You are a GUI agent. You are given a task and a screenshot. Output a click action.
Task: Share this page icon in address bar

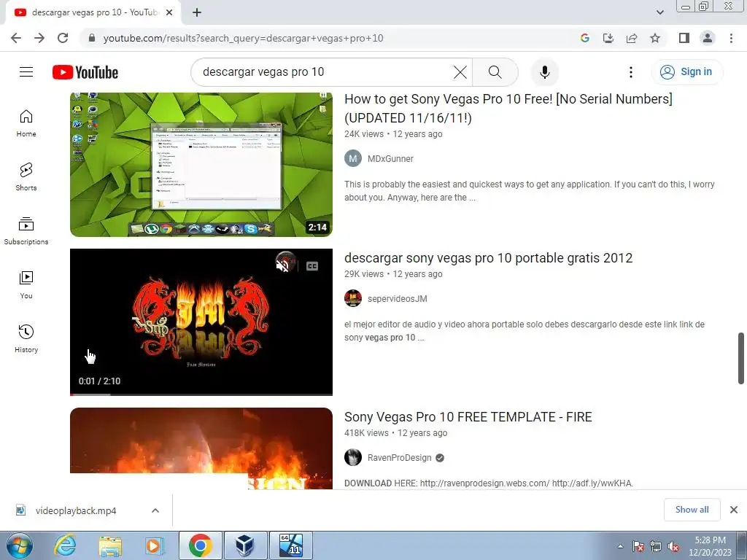pos(632,38)
